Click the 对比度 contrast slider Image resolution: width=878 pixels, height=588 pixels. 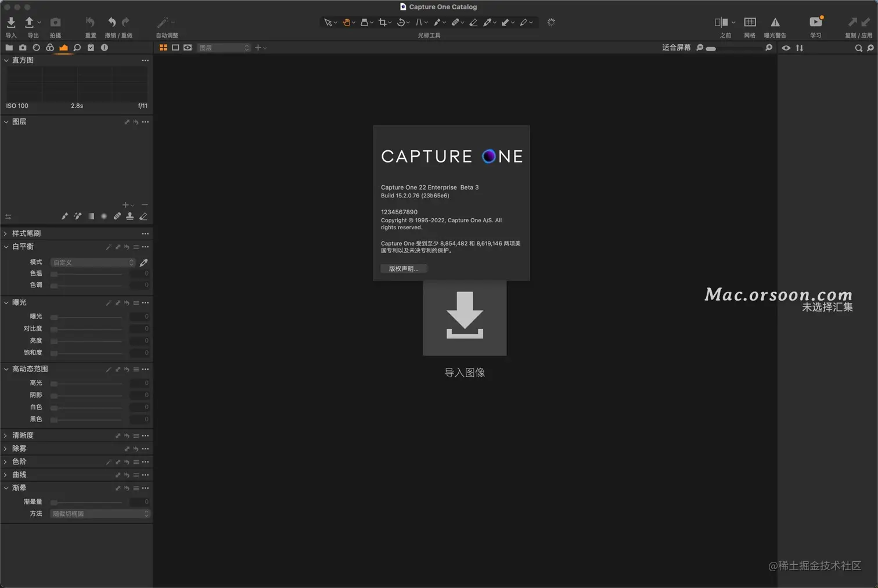[x=87, y=329]
